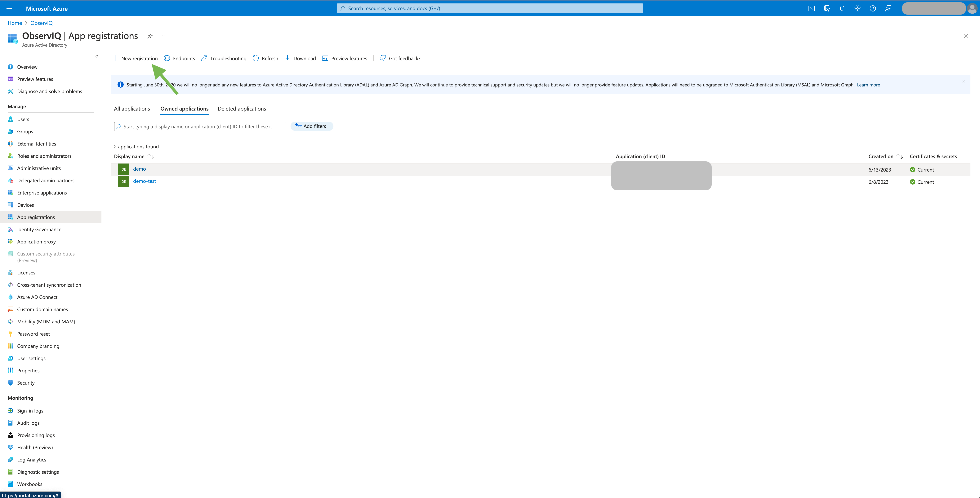This screenshot has width=980, height=498.
Task: Open the notifications bell
Action: (x=842, y=8)
